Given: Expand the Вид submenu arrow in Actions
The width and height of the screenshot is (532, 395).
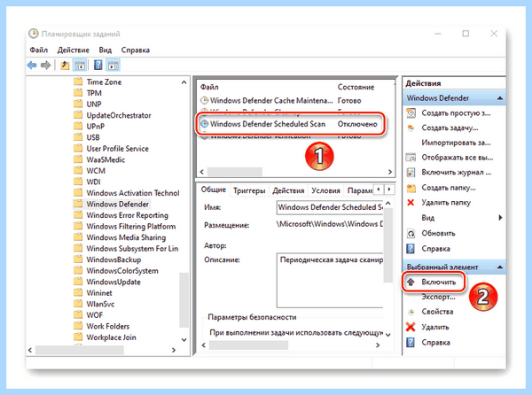Looking at the screenshot, I should coord(500,218).
